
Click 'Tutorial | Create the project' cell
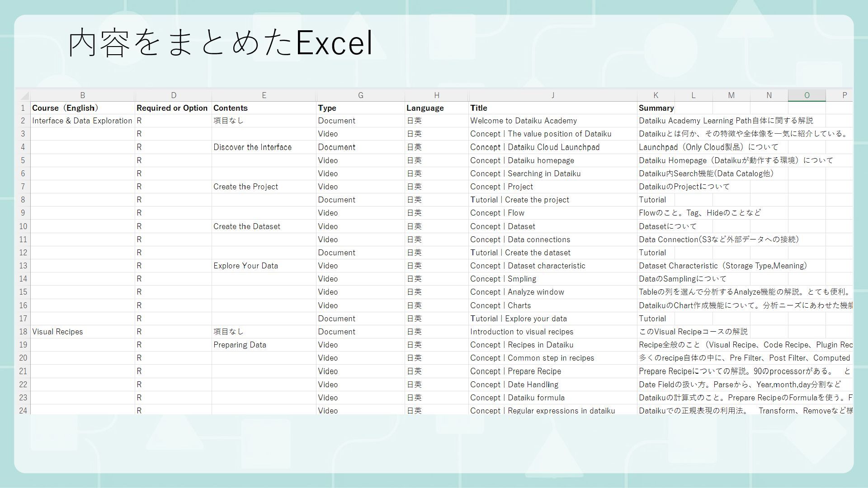pyautogui.click(x=553, y=200)
